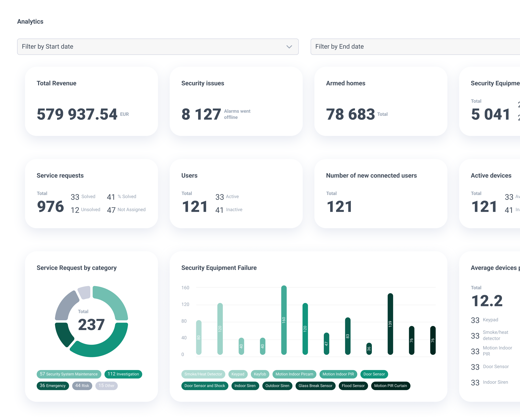Toggle the 36 Emergency legend chip
The image size is (520, 420).
click(53, 386)
